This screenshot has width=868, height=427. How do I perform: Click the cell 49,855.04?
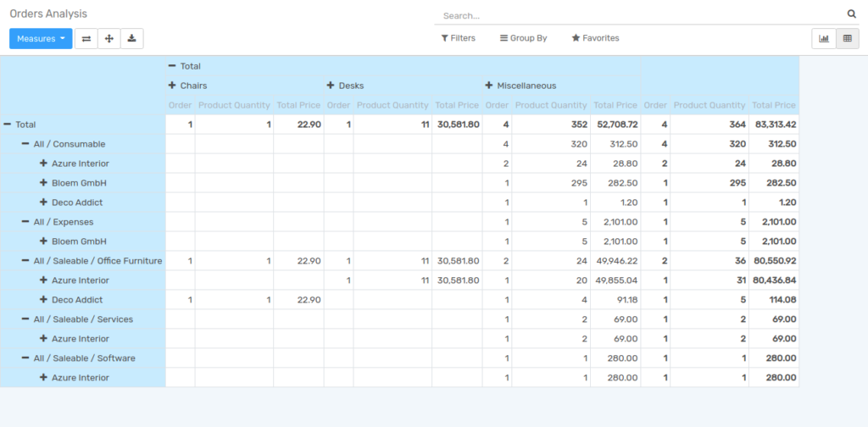(x=615, y=280)
